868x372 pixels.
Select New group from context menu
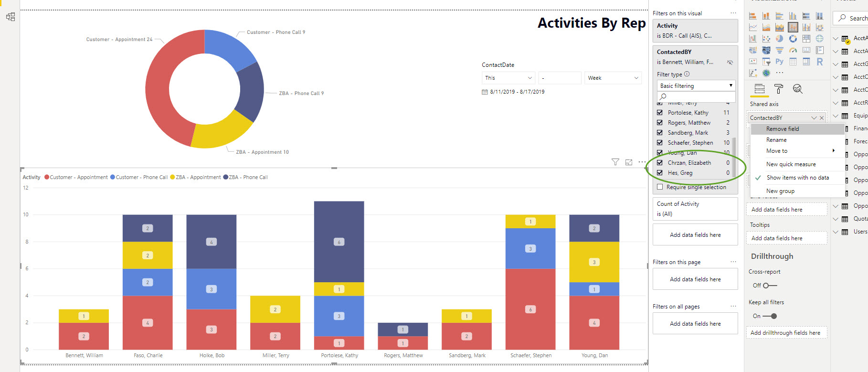click(x=797, y=191)
